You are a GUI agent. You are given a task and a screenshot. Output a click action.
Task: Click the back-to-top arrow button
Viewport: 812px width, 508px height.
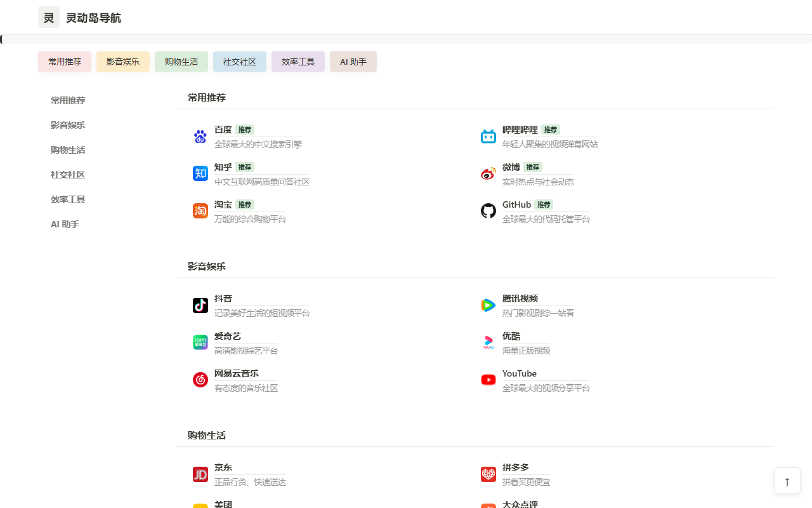click(x=787, y=481)
